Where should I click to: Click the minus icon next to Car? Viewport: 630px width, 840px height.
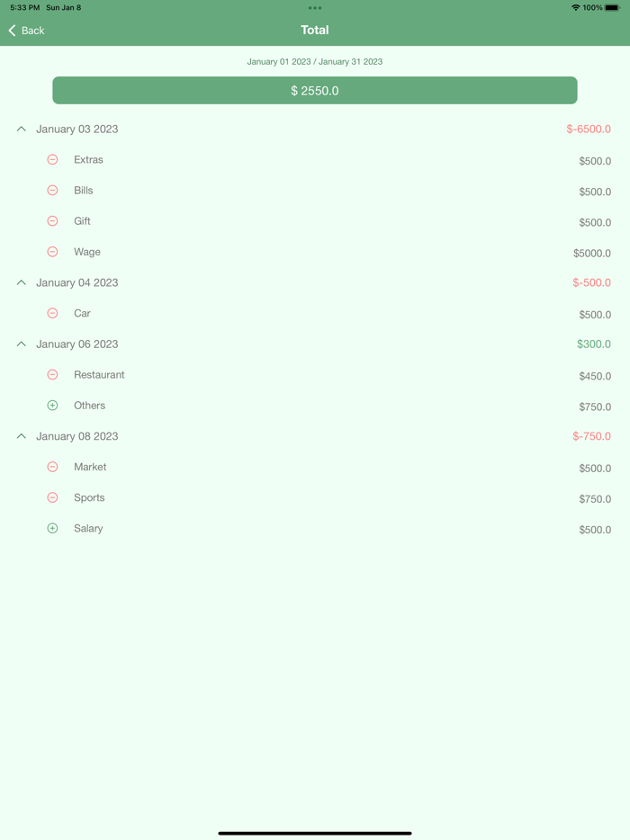(x=52, y=313)
